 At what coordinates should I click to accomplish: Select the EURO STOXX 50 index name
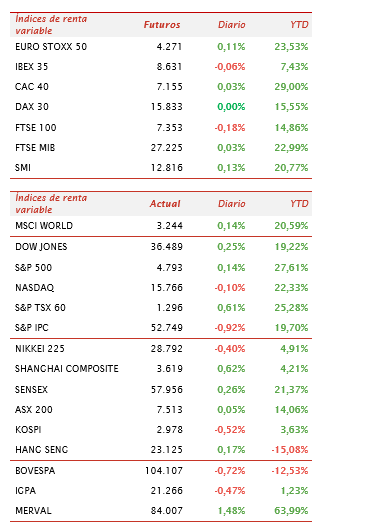coord(51,47)
